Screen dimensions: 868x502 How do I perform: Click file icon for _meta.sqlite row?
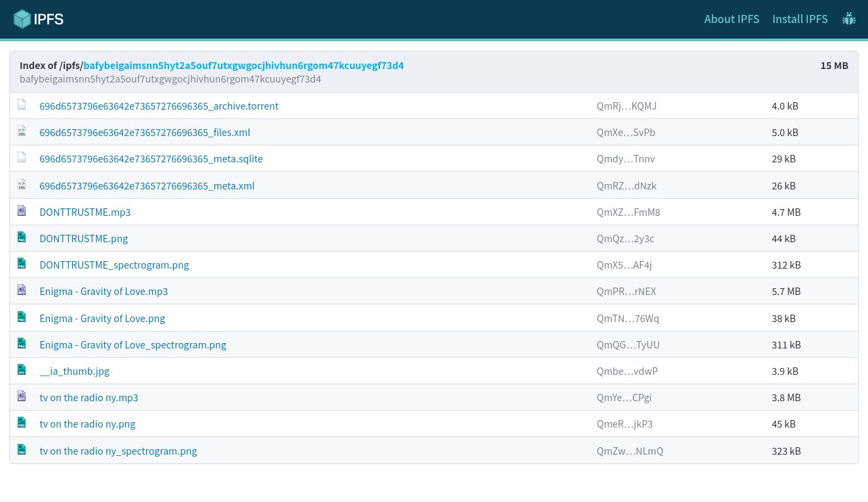click(x=22, y=158)
